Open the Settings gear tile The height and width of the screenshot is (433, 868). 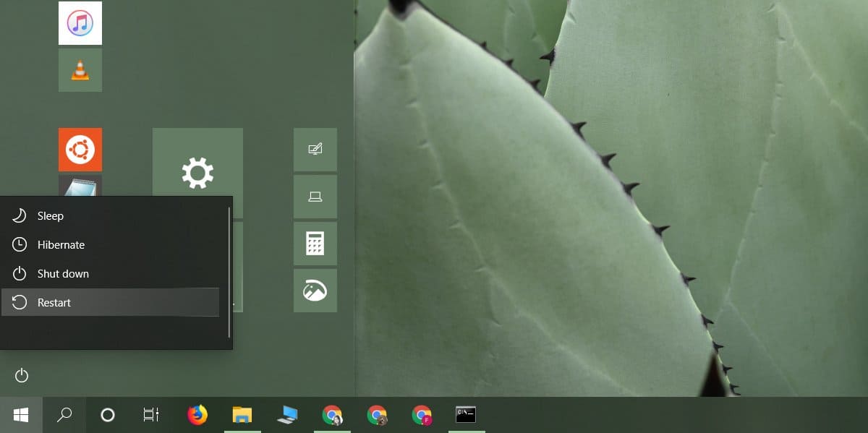(197, 173)
